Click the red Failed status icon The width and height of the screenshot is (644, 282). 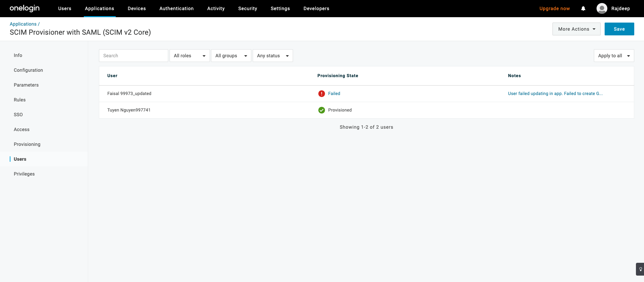[321, 94]
